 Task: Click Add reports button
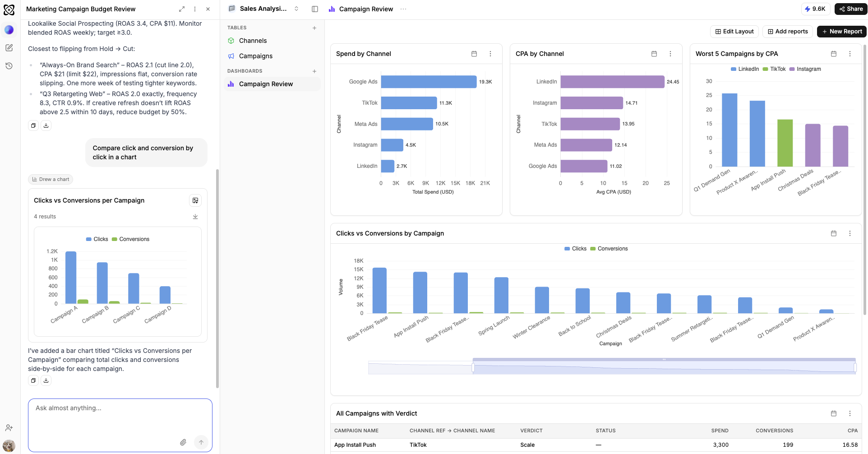pos(788,32)
